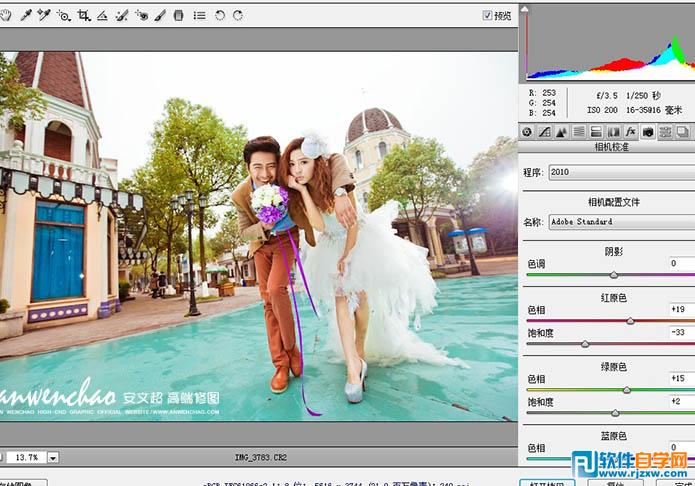Select the Crop tool
The image size is (695, 486).
coord(84,16)
